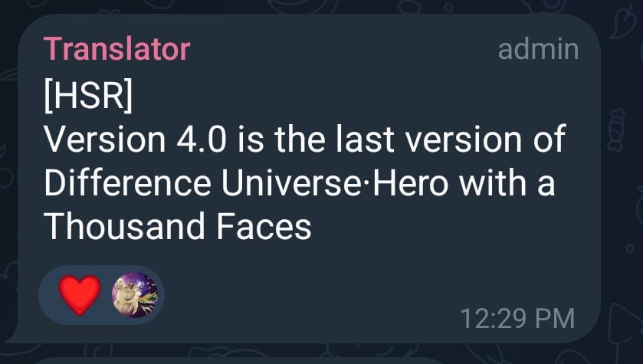Click the message bubble tail corner
This screenshot has width=643, height=364.
[x=13, y=336]
